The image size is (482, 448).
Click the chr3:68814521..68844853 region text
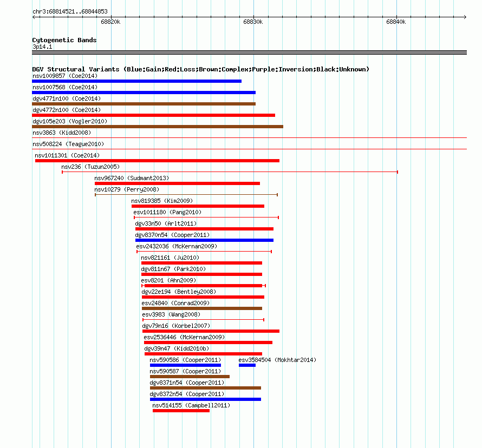70,12
